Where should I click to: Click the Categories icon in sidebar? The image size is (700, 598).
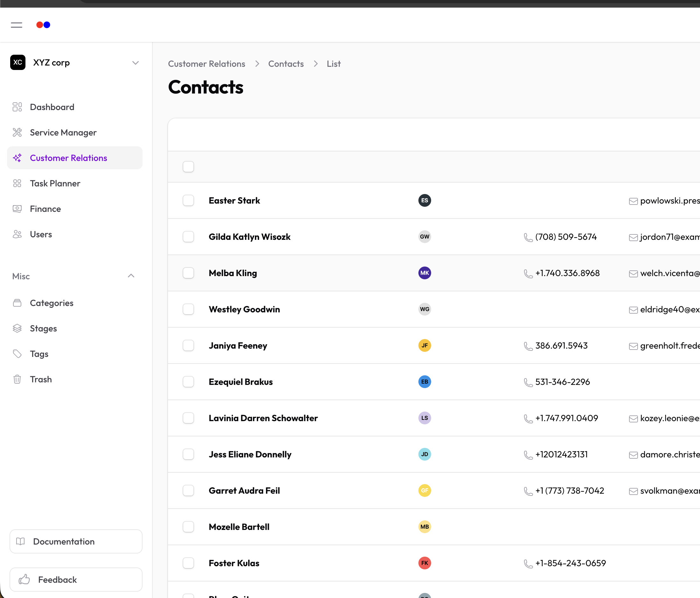coord(17,303)
